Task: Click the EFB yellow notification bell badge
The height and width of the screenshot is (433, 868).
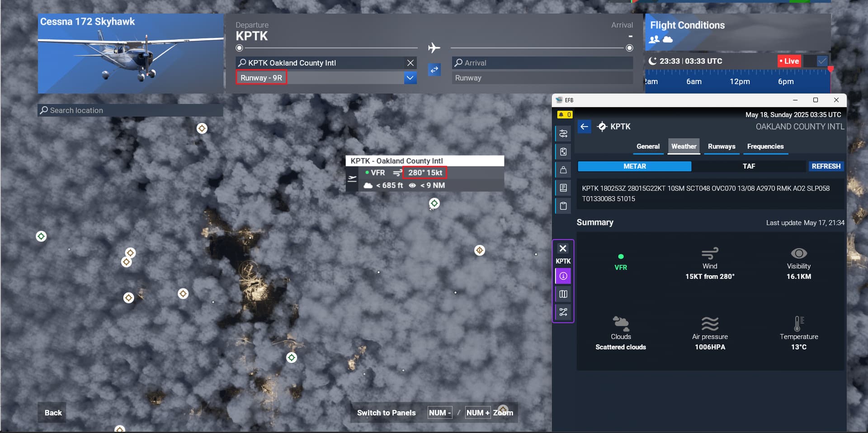Action: pyautogui.click(x=564, y=114)
